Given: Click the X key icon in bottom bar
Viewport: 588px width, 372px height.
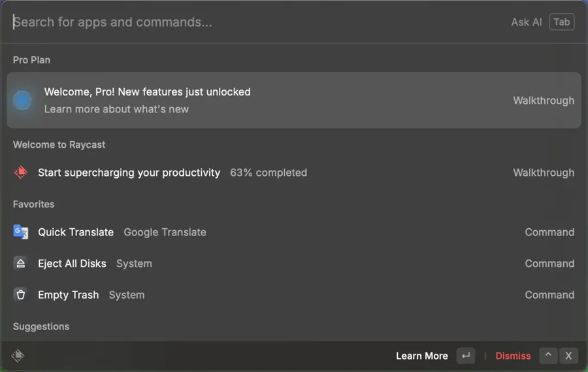Looking at the screenshot, I should coord(568,356).
